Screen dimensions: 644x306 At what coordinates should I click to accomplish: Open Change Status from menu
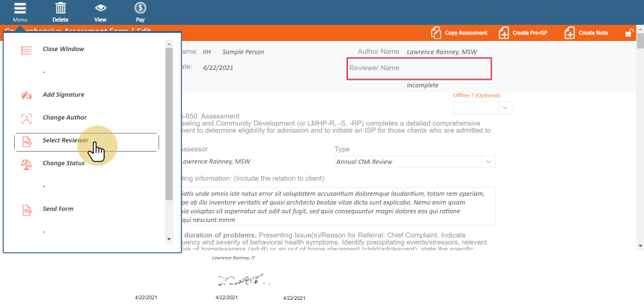pyautogui.click(x=63, y=163)
